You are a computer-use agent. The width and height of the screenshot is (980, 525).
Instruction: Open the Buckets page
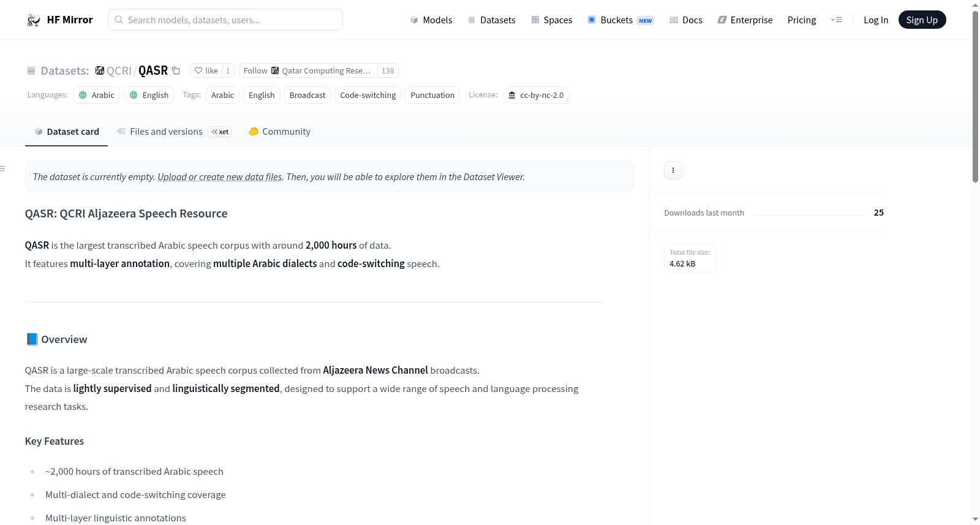[620, 20]
